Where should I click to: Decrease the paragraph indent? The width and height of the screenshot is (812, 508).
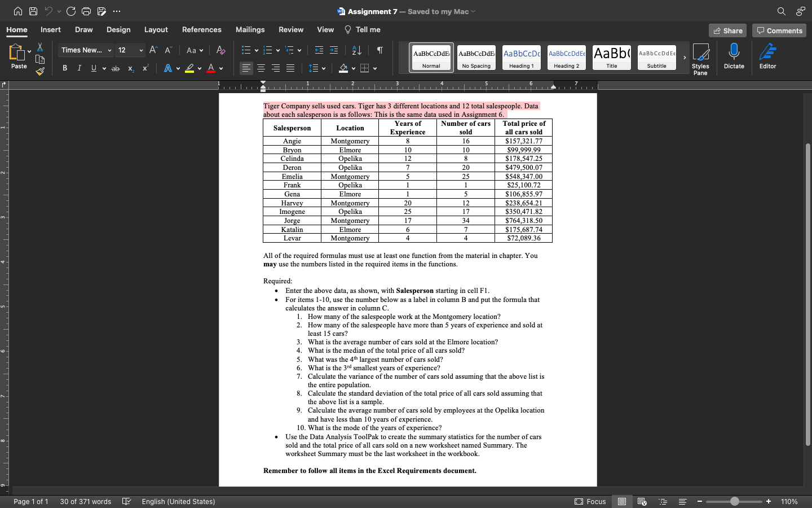point(319,50)
